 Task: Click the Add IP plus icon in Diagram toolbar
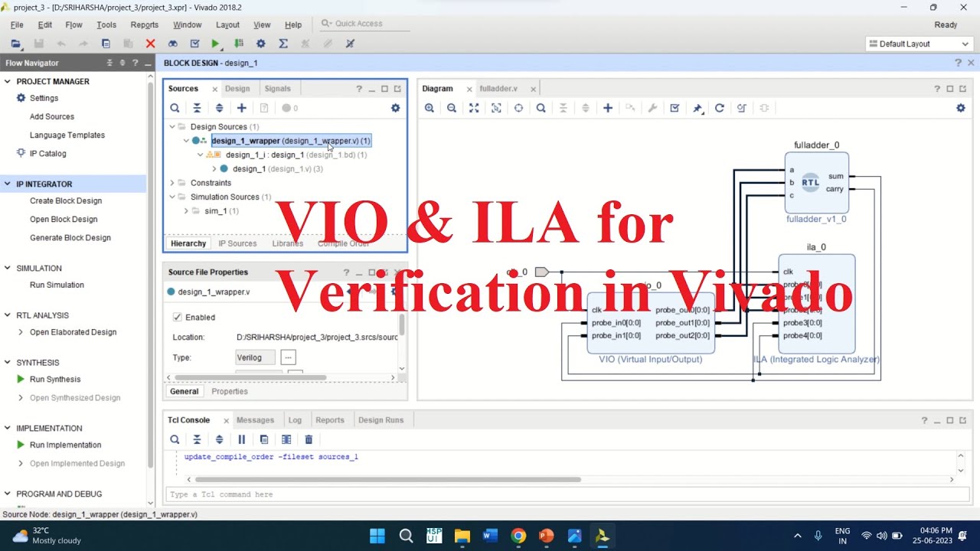point(608,108)
